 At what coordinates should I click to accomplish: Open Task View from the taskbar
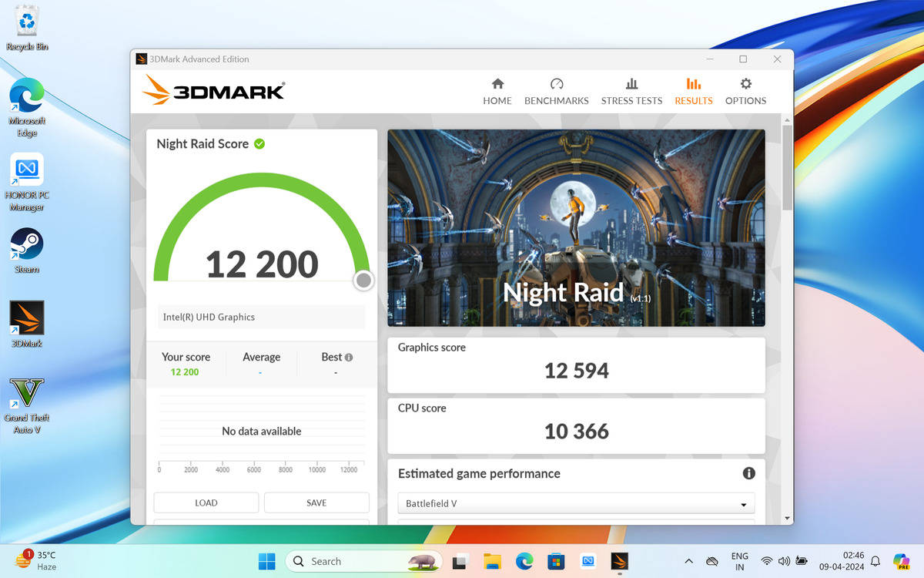(x=461, y=561)
